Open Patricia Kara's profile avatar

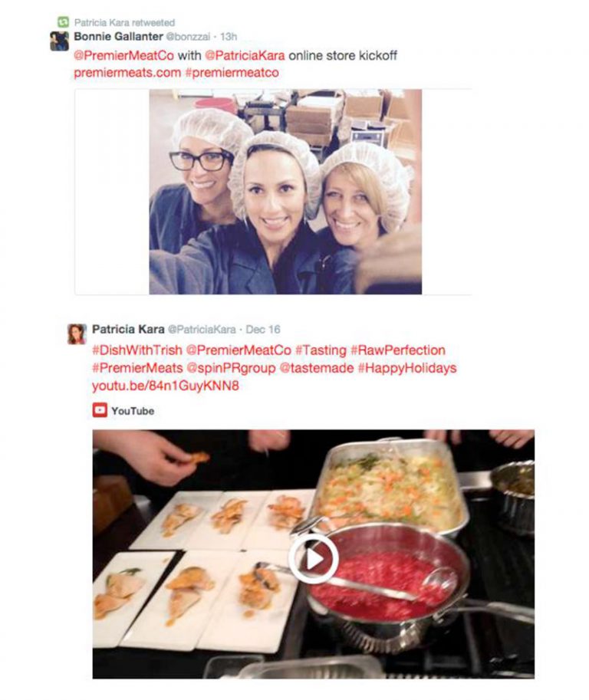77,334
